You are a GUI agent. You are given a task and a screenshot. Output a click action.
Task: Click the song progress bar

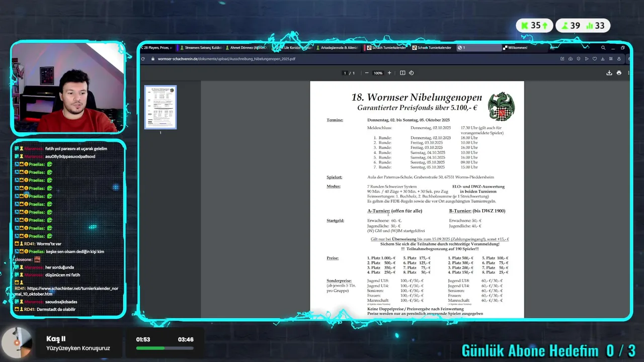pos(165,348)
